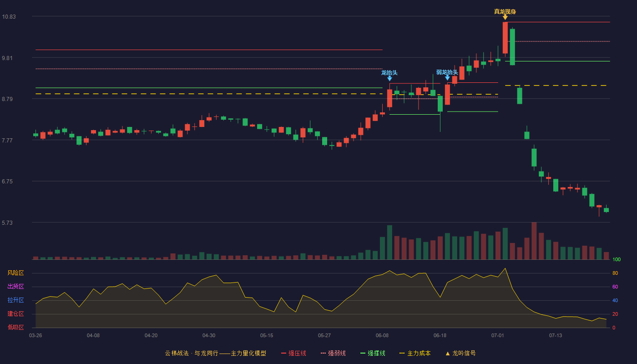637x364 pixels.
Task: Toggle the 强撑线 legend item
Action: coord(373,353)
